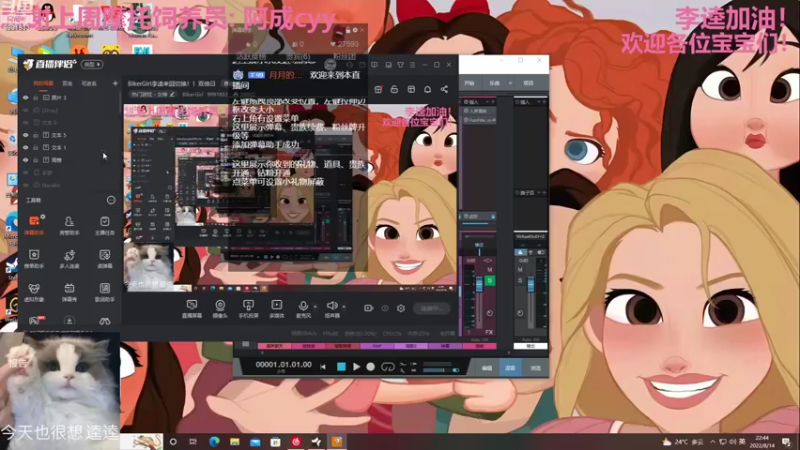Click the store icon with red dot
This screenshot has height=450, width=800.
tap(378, 89)
